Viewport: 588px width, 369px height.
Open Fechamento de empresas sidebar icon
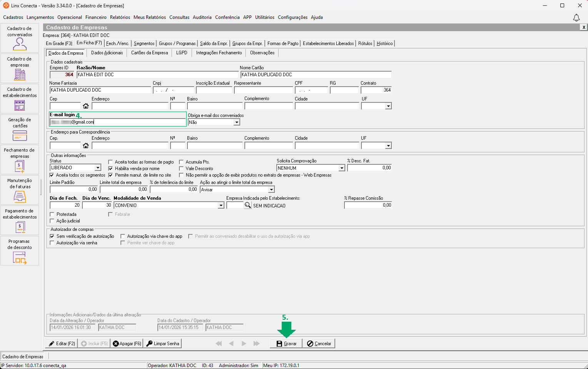20,159
